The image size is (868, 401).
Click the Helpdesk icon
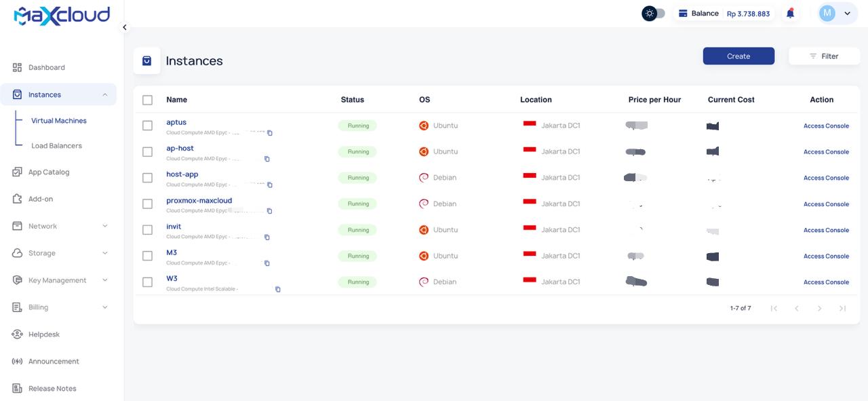(x=18, y=334)
